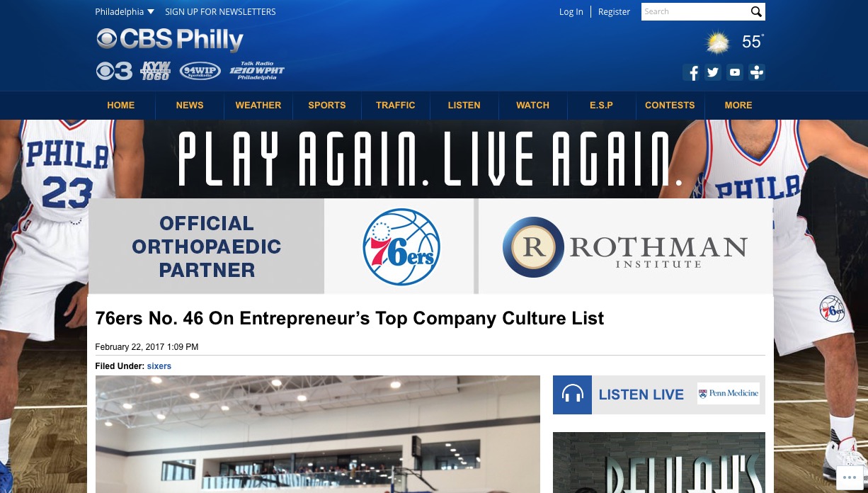Click the Log In link
Viewport: 868px width, 493px height.
pyautogui.click(x=571, y=12)
